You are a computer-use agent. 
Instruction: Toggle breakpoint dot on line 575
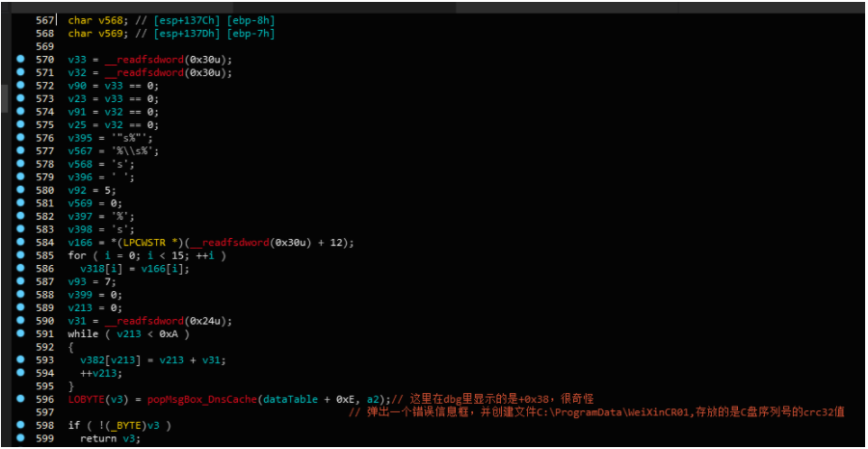(20, 124)
